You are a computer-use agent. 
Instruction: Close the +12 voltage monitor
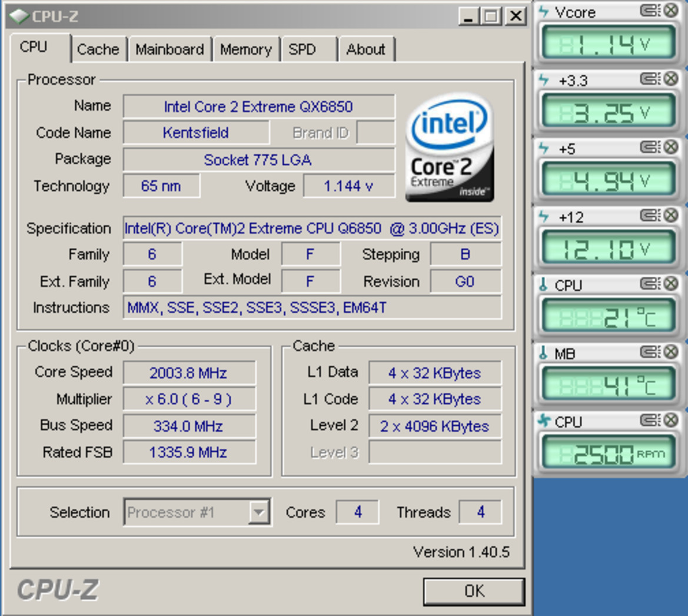tap(670, 216)
